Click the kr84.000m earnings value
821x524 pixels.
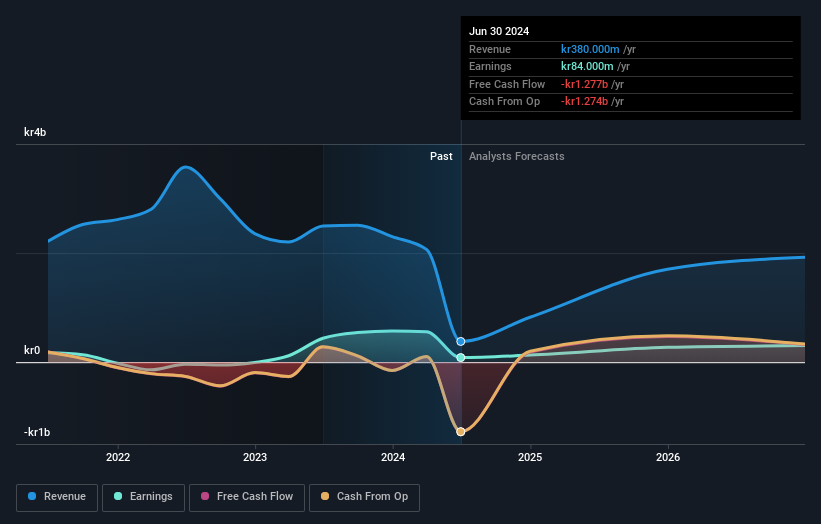click(x=587, y=66)
